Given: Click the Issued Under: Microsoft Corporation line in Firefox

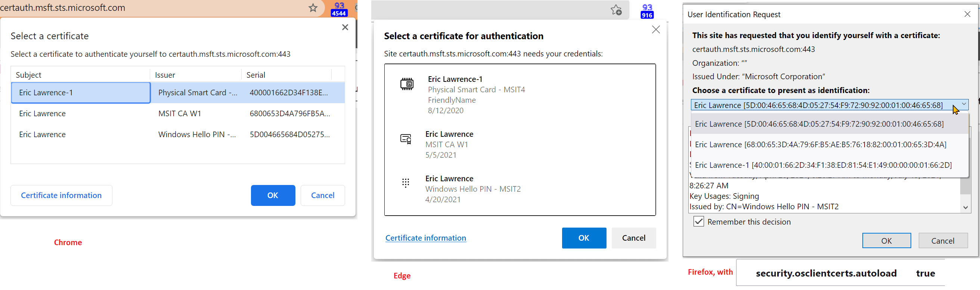Looking at the screenshot, I should pos(759,77).
